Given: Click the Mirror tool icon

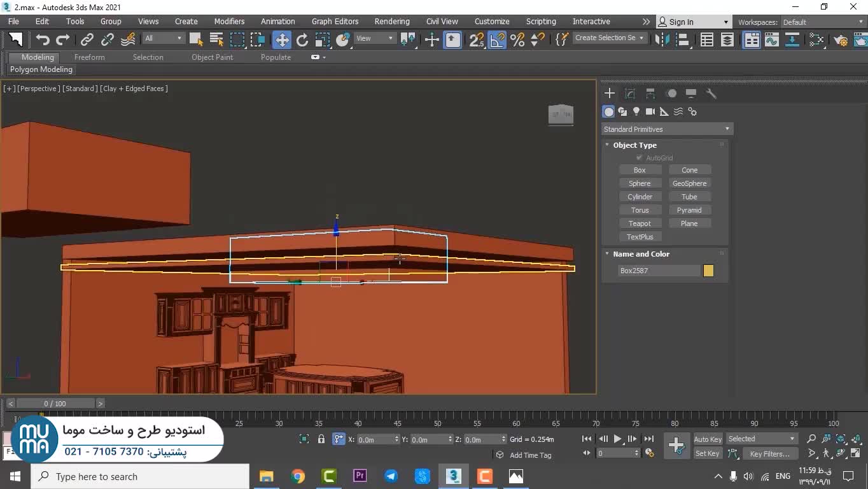Looking at the screenshot, I should tap(662, 40).
